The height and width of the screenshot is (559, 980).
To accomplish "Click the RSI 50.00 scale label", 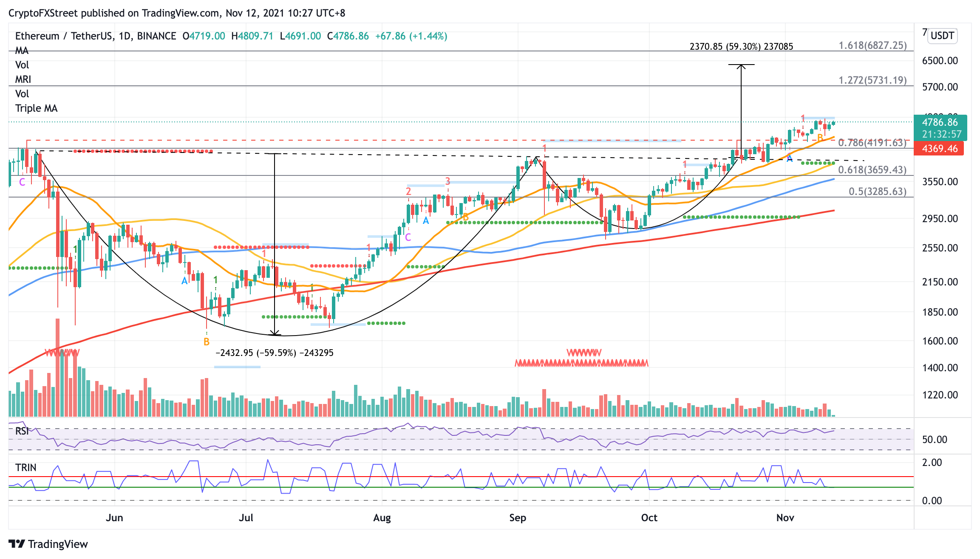I will pyautogui.click(x=935, y=440).
